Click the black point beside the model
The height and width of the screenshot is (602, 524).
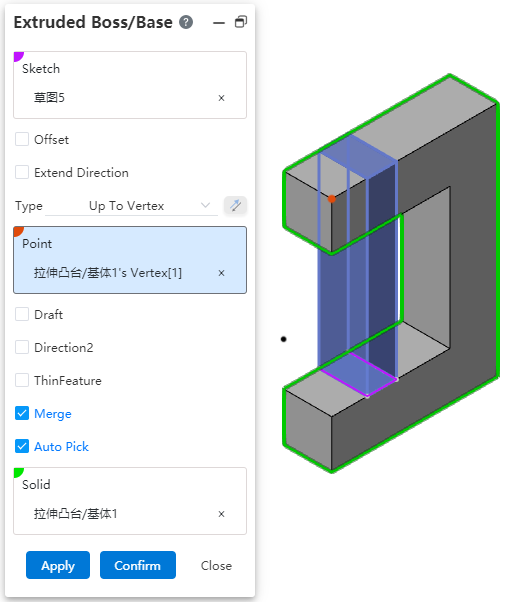pos(283,339)
